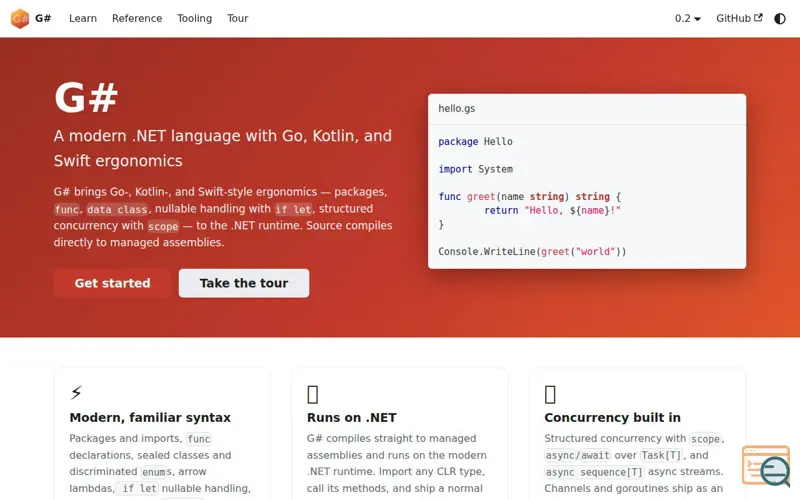Click the hello.gs file name header
Image resolution: width=800 pixels, height=500 pixels.
point(457,108)
